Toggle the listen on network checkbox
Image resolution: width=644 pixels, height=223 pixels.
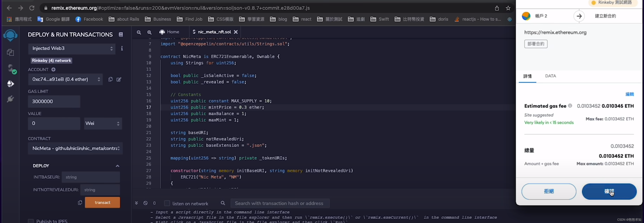(x=167, y=203)
